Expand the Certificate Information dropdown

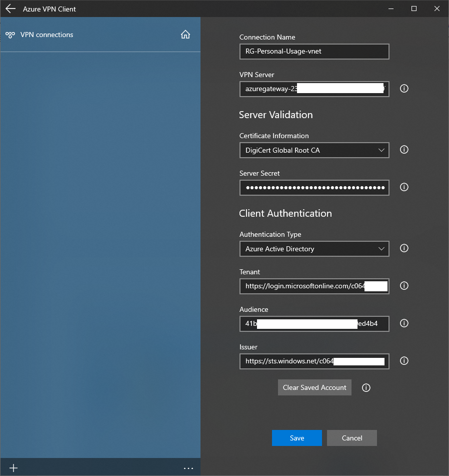tap(314, 150)
